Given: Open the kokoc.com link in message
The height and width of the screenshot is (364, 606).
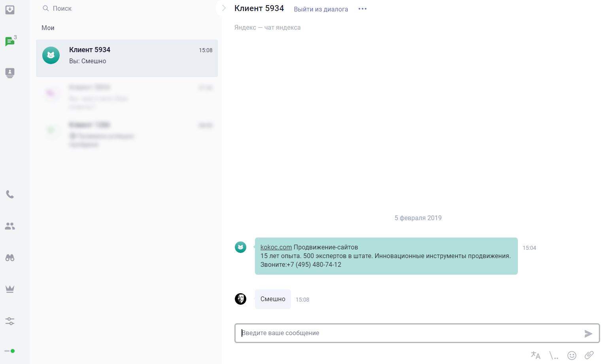Looking at the screenshot, I should [276, 247].
